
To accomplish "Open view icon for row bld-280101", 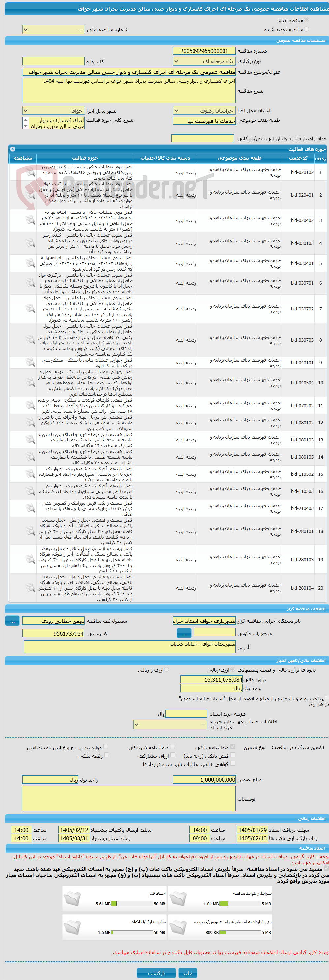I will (30, 531).
